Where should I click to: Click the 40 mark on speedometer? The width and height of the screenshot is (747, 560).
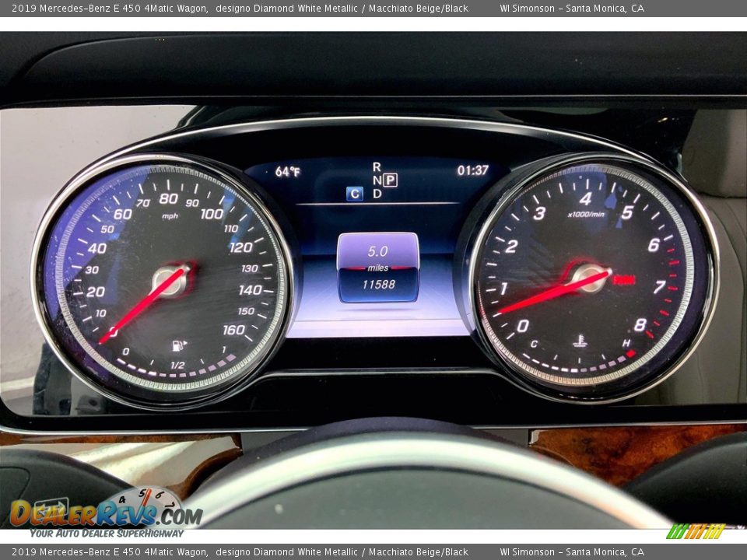point(97,248)
